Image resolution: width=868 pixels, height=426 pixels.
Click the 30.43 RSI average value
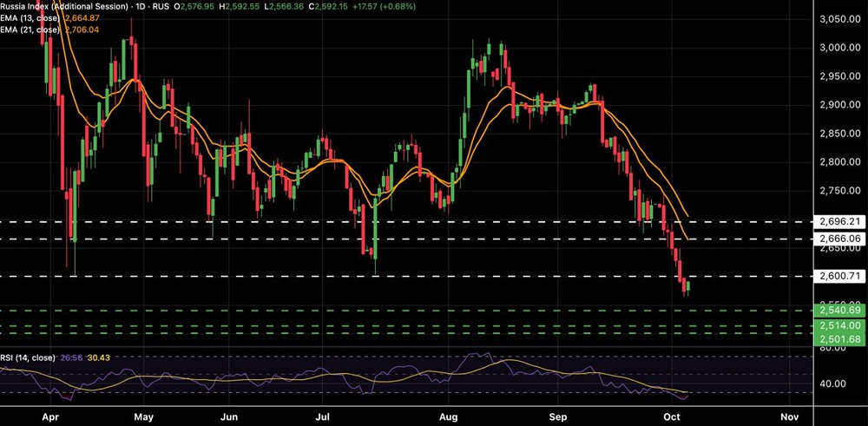[x=100, y=358]
